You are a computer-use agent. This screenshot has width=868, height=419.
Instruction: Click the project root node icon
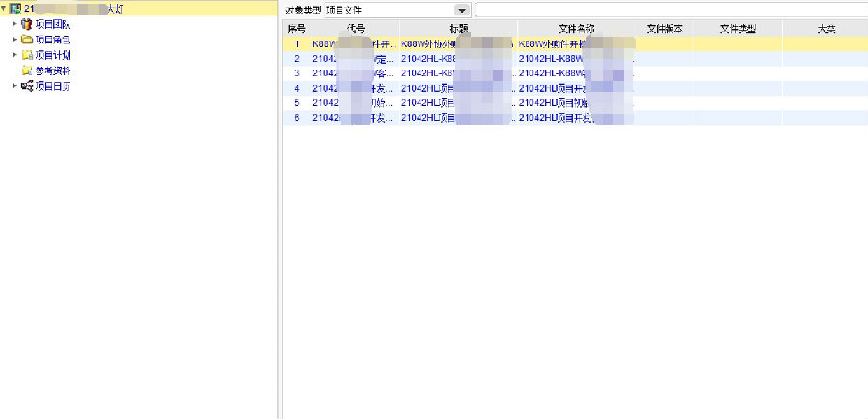click(x=15, y=9)
